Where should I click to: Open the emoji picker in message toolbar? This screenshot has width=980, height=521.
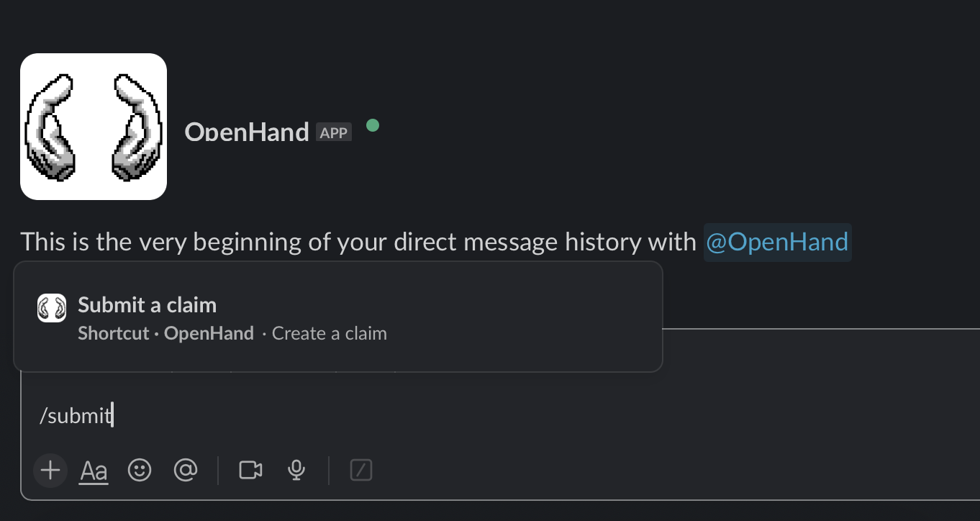(x=140, y=470)
